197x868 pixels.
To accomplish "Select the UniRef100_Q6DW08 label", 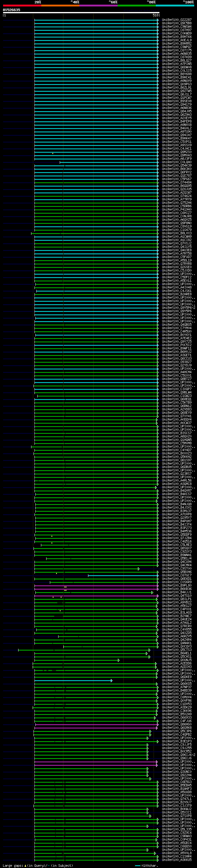I will [176, 67].
